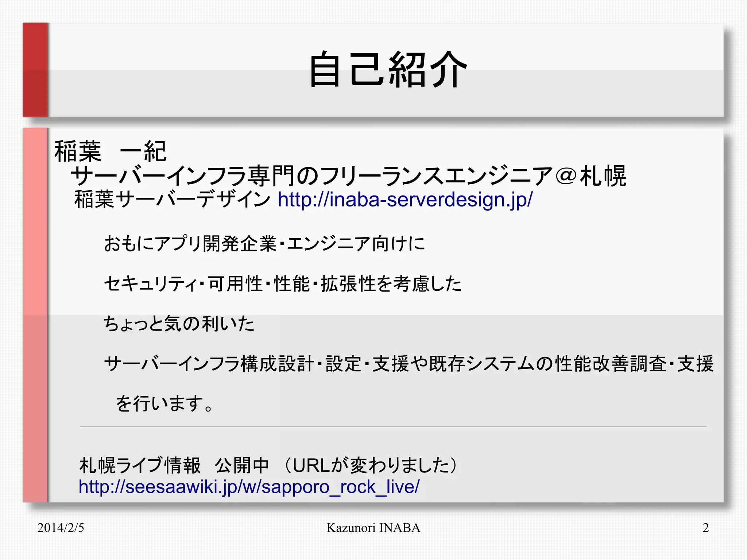Open the seesaawiki sapporo_rock_live link
This screenshot has width=747, height=560.
[249, 487]
